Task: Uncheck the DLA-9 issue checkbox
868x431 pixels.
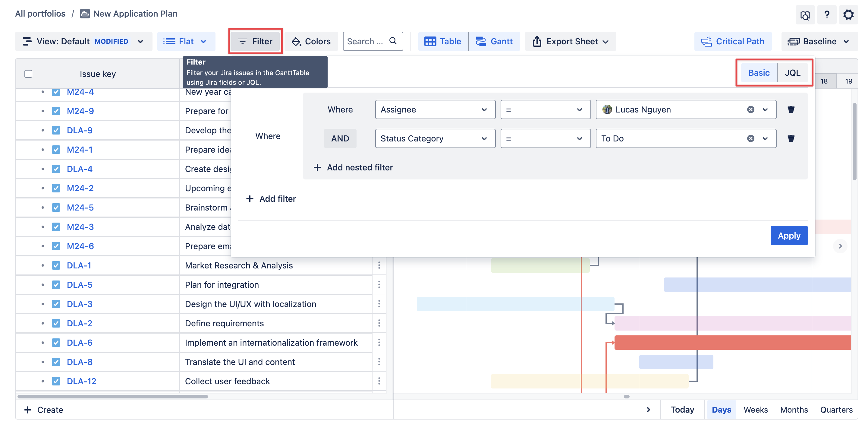Action: (x=56, y=130)
